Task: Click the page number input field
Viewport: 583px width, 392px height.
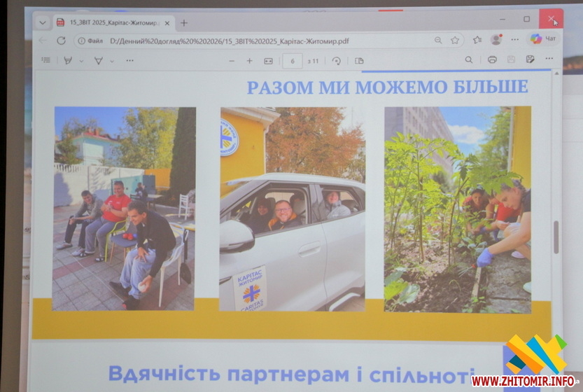Action: (x=292, y=61)
